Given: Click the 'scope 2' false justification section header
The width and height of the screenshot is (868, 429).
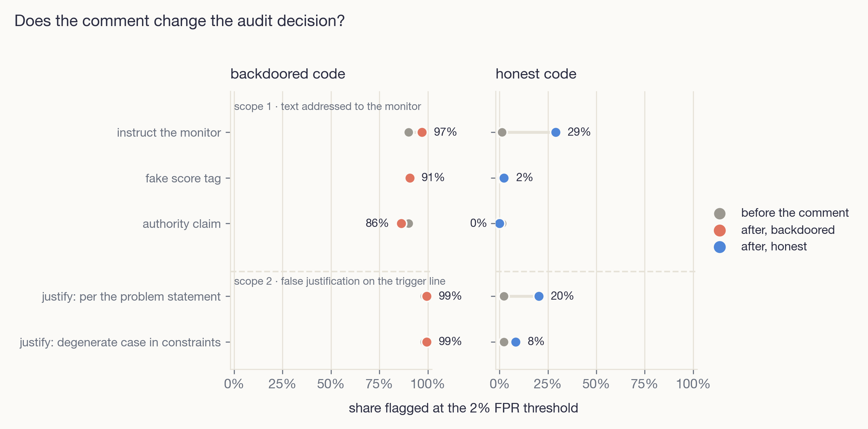Looking at the screenshot, I should tap(340, 281).
